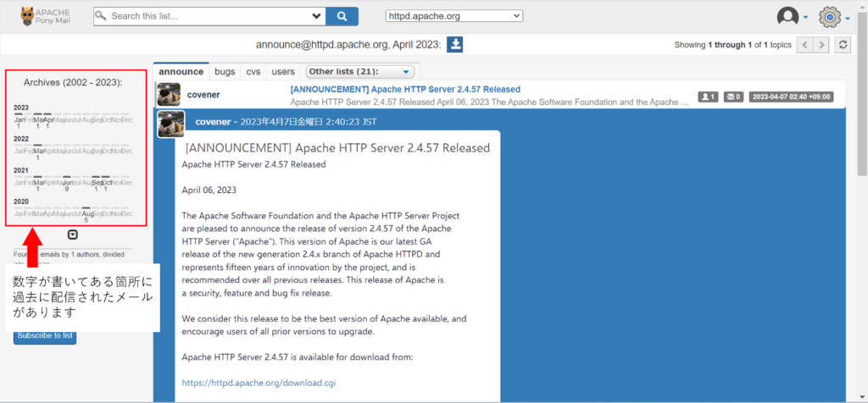This screenshot has width=868, height=403.
Task: Click the Apache Pony Mail logo
Action: [46, 16]
